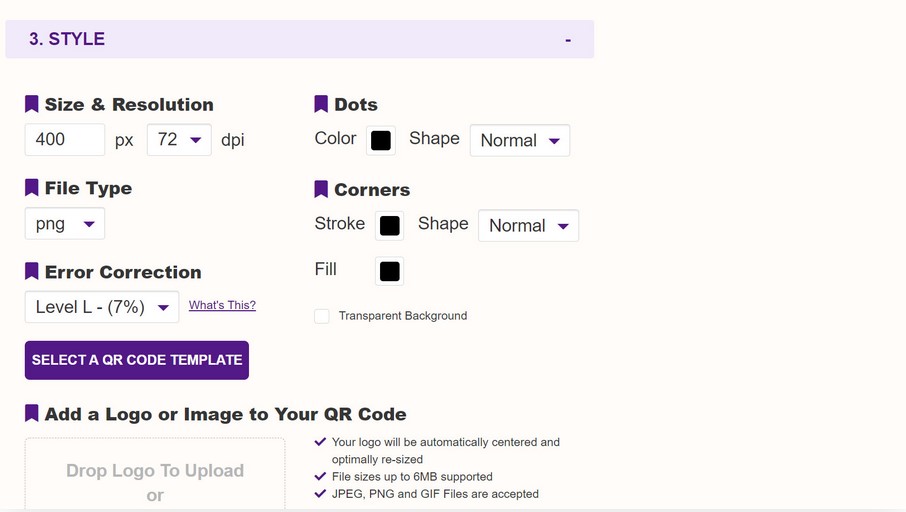This screenshot has height=512, width=906.
Task: Open the Corners Shape dropdown
Action: pyautogui.click(x=528, y=226)
